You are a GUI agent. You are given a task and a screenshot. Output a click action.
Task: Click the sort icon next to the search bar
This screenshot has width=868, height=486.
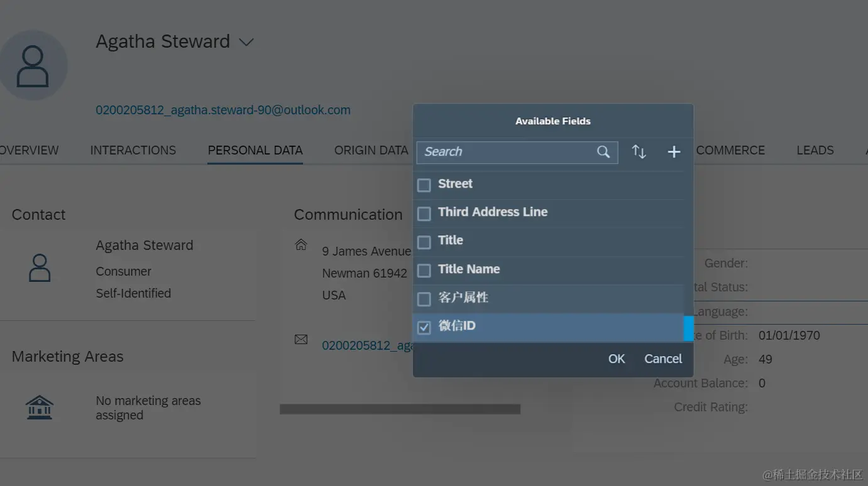639,151
